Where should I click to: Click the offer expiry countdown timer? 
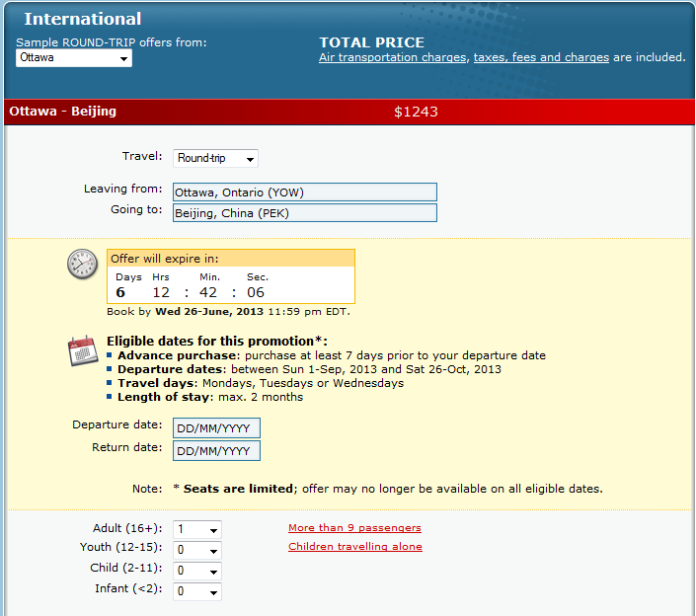pos(230,285)
